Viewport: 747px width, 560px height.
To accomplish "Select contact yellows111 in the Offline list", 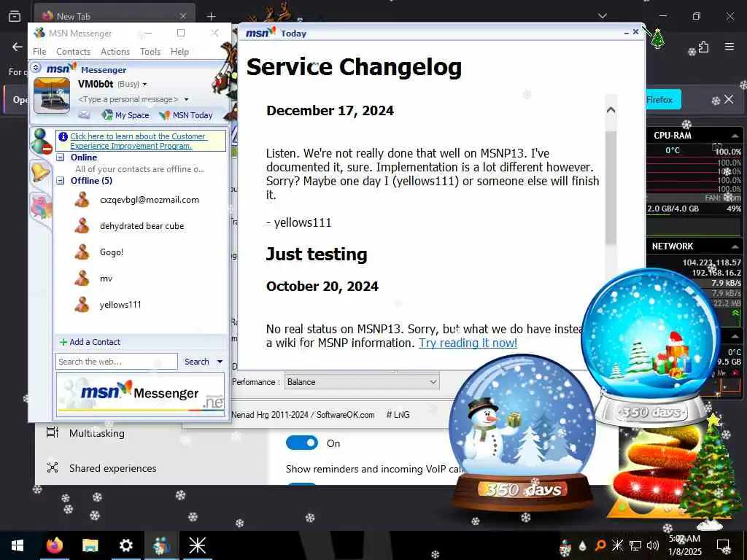I will point(120,305).
